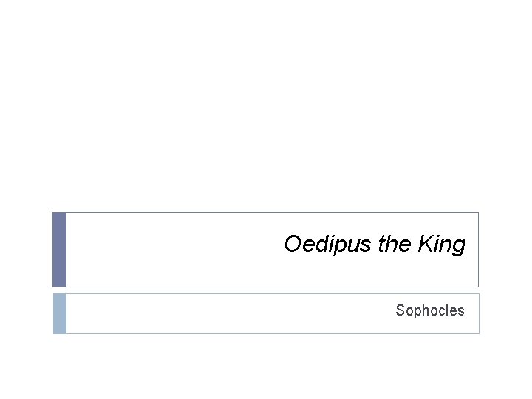Click the blank area below the subtitle box
Image resolution: width=532 pixels, height=399 pixels.
(x=266, y=366)
